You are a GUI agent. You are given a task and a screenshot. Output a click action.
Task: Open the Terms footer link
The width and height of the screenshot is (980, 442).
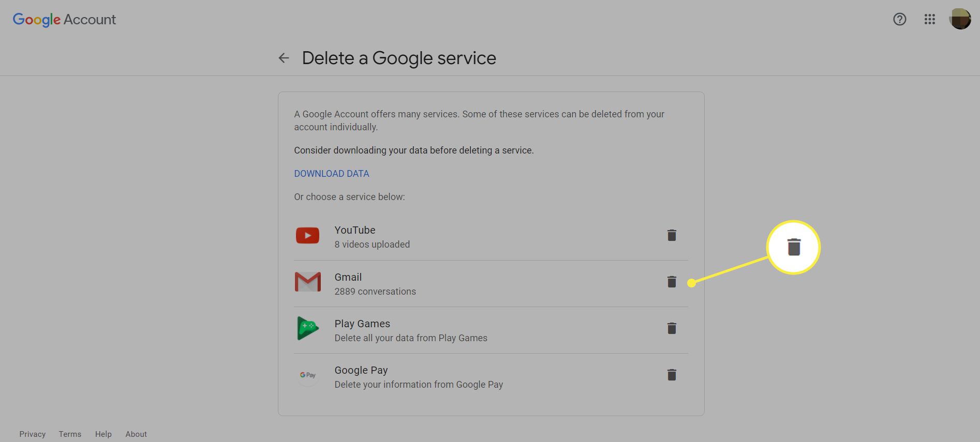click(x=70, y=434)
